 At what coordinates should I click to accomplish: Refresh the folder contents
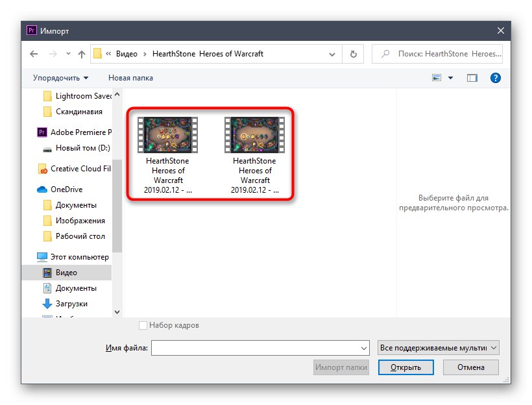coord(353,54)
